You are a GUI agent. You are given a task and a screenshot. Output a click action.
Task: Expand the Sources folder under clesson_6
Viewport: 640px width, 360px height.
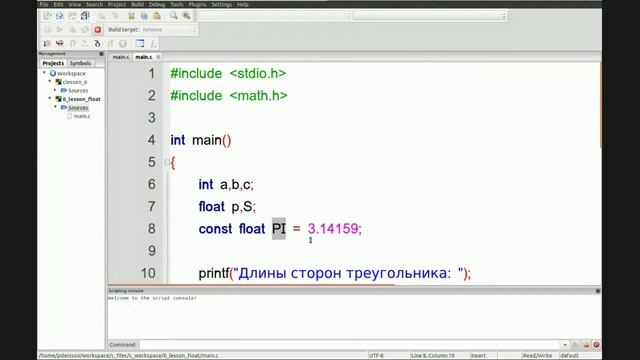(56, 90)
